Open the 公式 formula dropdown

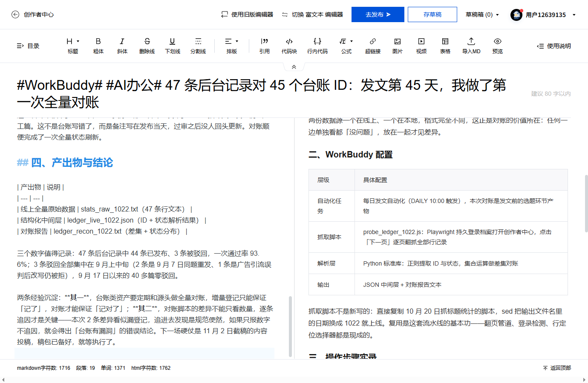346,46
